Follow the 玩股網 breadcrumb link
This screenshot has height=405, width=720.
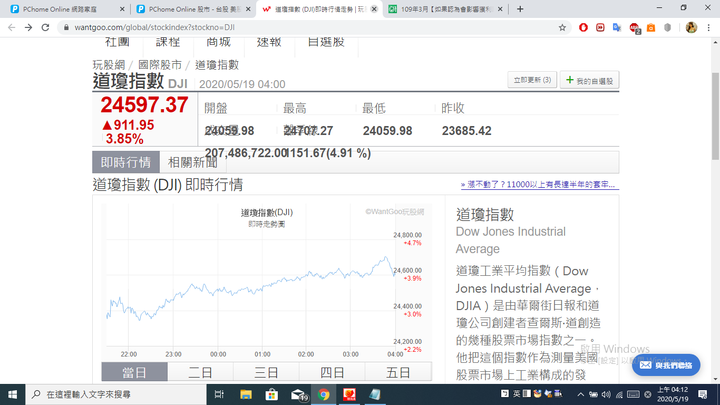(109, 65)
